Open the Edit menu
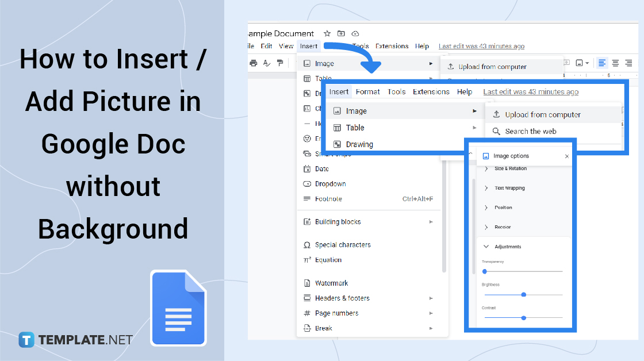This screenshot has height=361, width=644. [x=266, y=46]
